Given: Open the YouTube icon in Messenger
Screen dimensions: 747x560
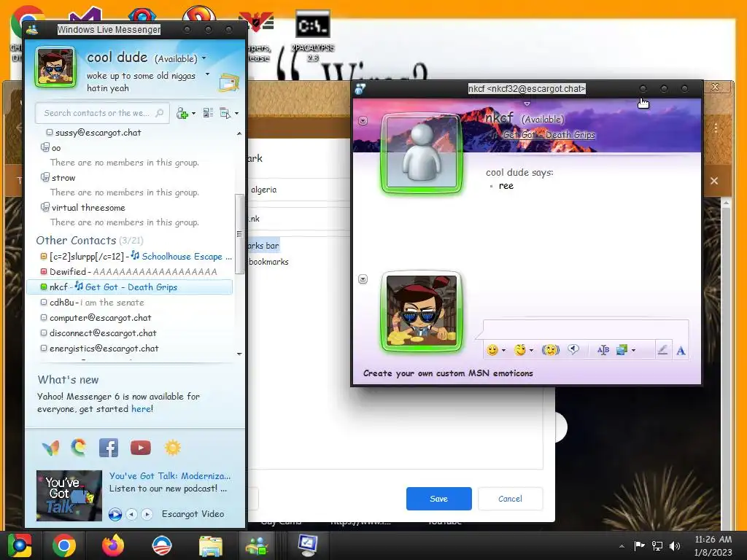Looking at the screenshot, I should tap(141, 448).
